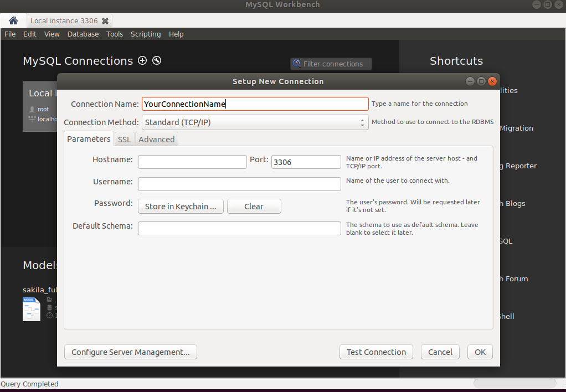Click the Reporter shortcut text

[521, 166]
